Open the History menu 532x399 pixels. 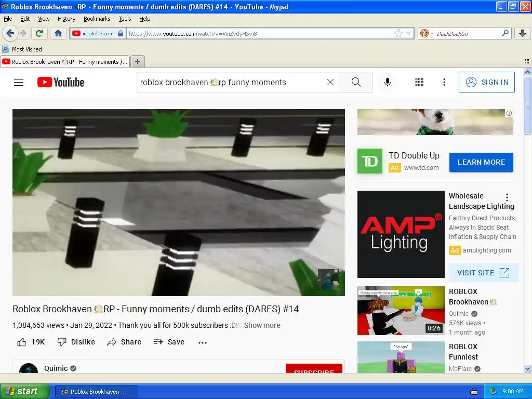click(66, 19)
